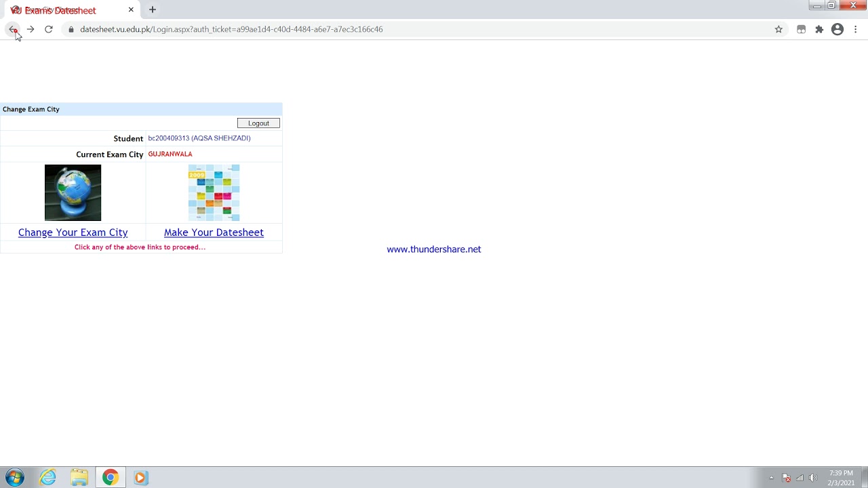The image size is (868, 488).
Task: Open File Explorer from taskbar
Action: tap(79, 477)
